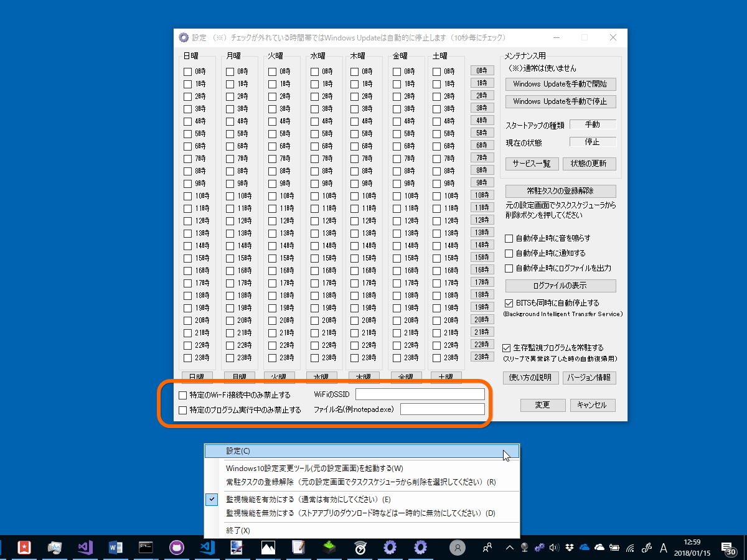Click the Wi-Fi icon in the system tray
The width and height of the screenshot is (747, 560).
click(x=629, y=548)
